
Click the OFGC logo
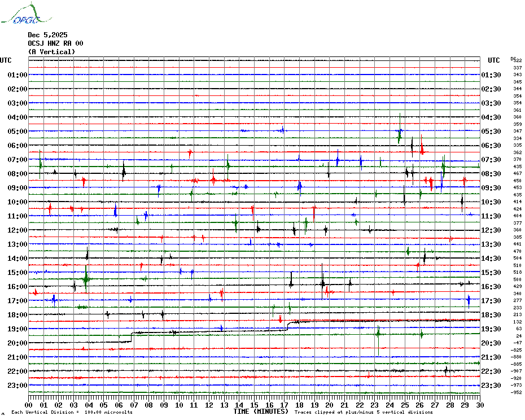coord(26,14)
